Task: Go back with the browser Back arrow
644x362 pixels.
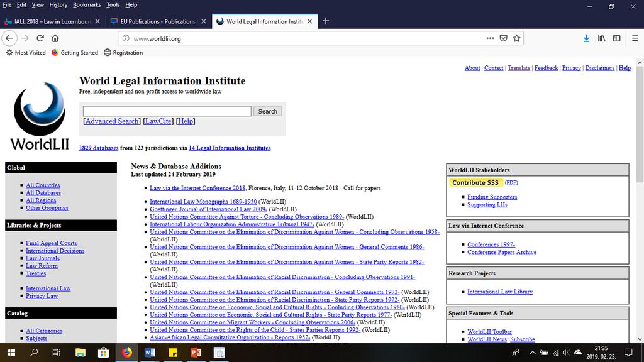Action: coord(9,38)
